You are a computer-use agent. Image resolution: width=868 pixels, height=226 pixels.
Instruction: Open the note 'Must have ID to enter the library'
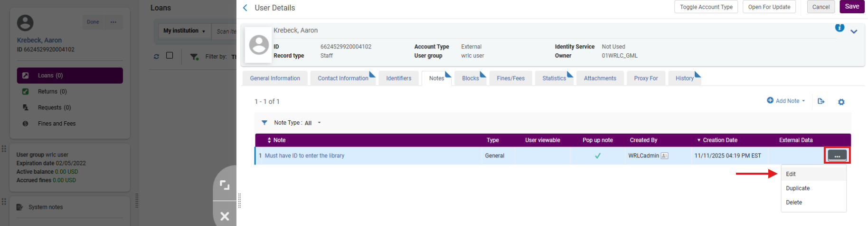pyautogui.click(x=304, y=156)
